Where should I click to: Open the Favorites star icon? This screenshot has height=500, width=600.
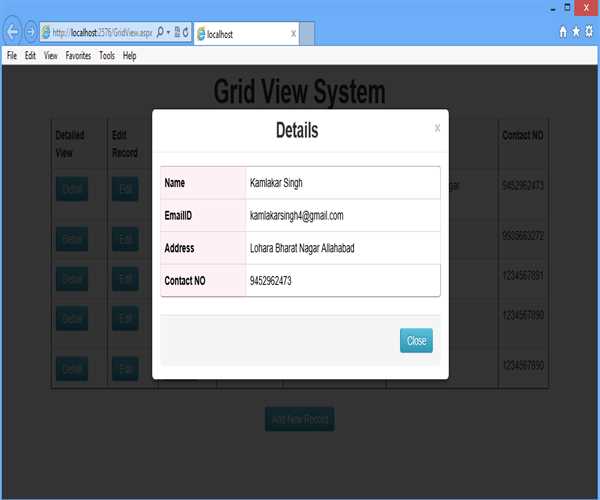coord(576,32)
